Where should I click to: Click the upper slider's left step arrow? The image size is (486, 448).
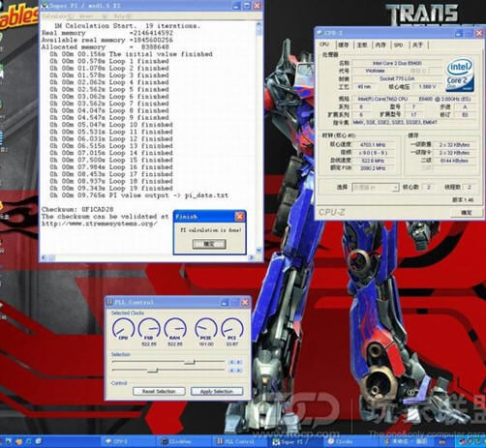pyautogui.click(x=231, y=362)
